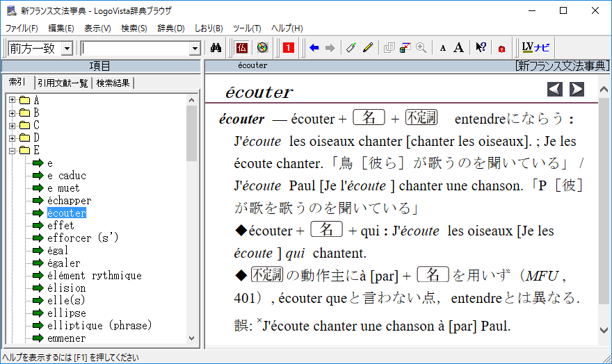
Task: Select the 'effet' entry
Action: click(x=61, y=226)
